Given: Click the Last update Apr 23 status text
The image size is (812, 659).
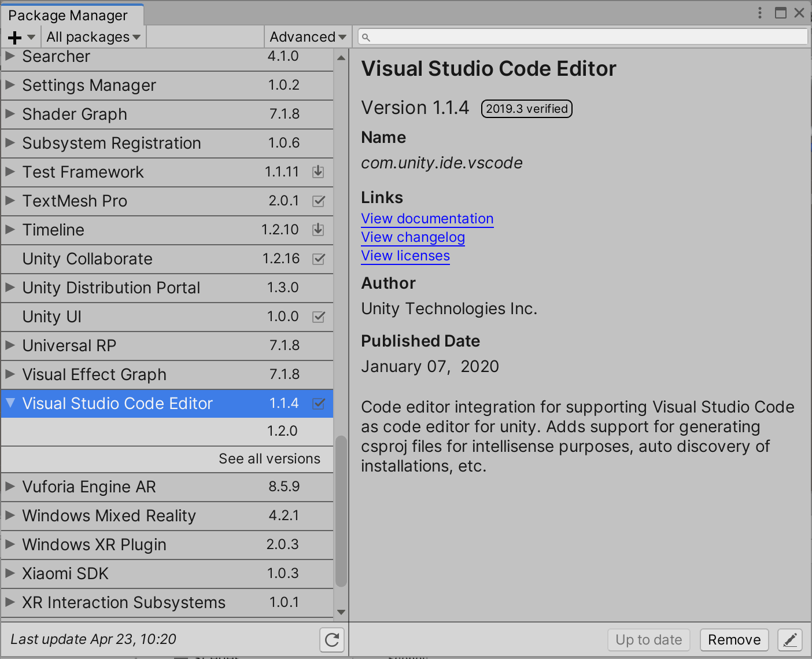Looking at the screenshot, I should pyautogui.click(x=93, y=639).
